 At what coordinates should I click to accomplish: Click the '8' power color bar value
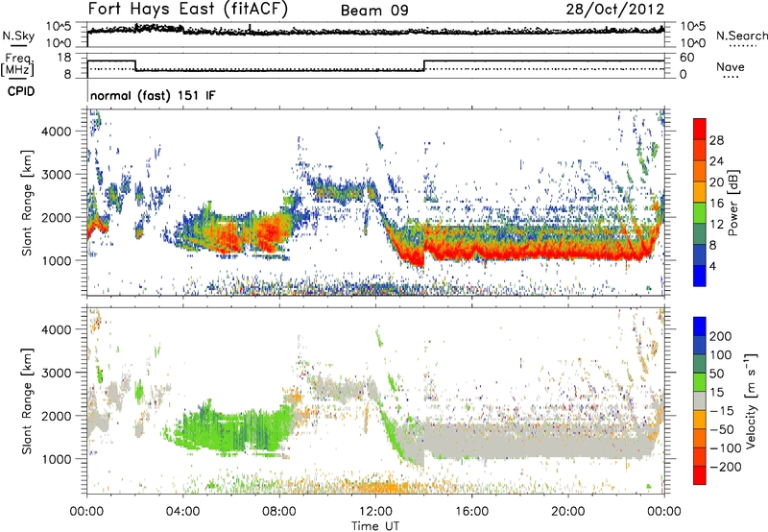tap(712, 246)
